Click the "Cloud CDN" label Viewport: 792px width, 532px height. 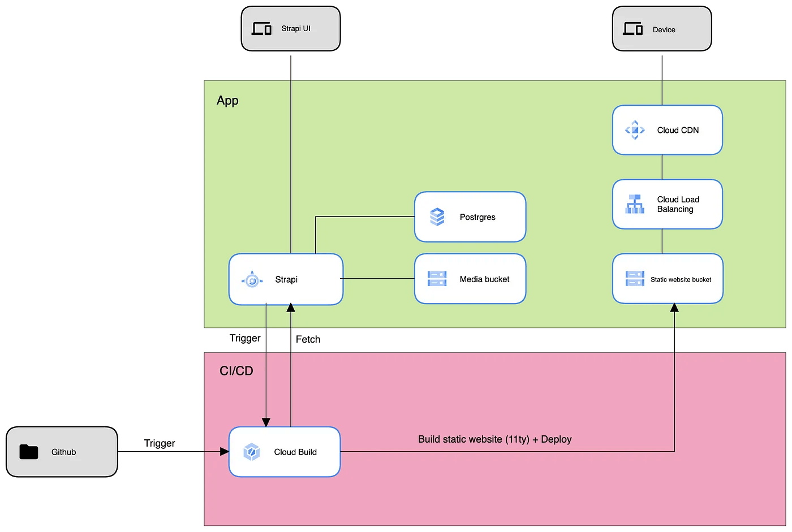(x=678, y=130)
